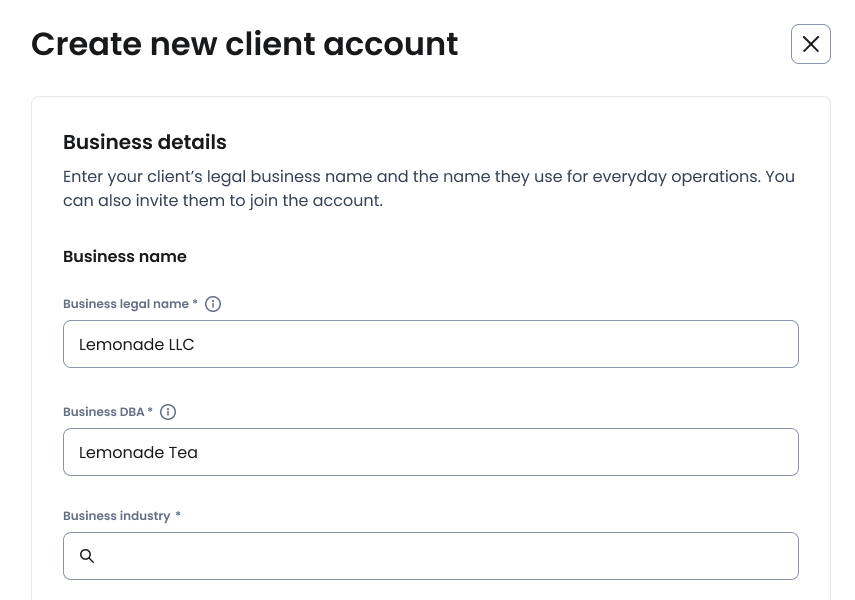Close the Create new client account dialog
The width and height of the screenshot is (855, 600).
click(x=810, y=44)
